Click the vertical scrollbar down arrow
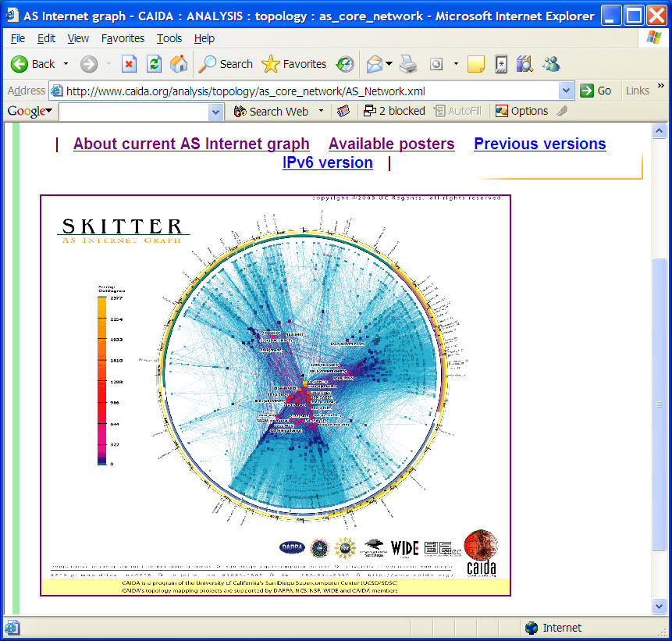 (x=659, y=606)
